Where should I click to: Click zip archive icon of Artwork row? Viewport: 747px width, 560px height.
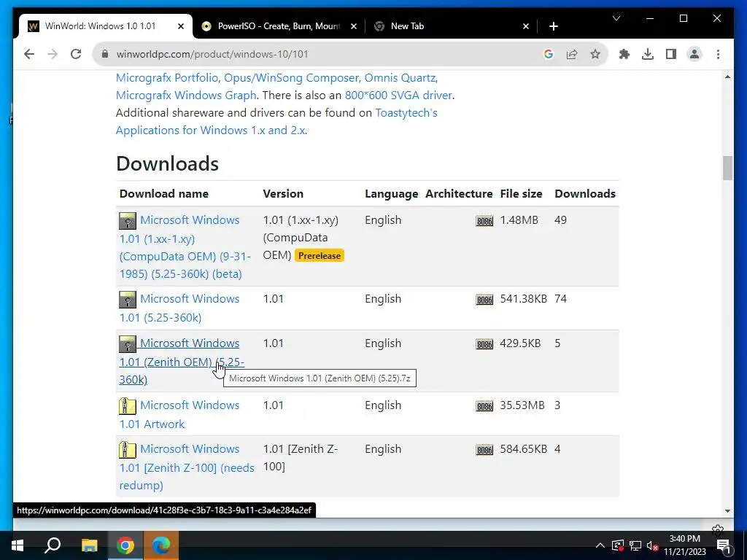(x=127, y=406)
